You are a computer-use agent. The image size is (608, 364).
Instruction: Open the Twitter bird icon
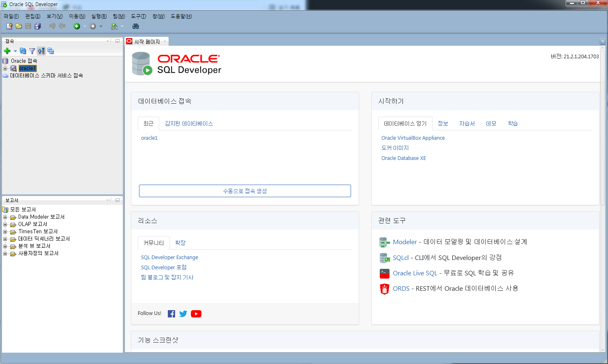pyautogui.click(x=183, y=314)
